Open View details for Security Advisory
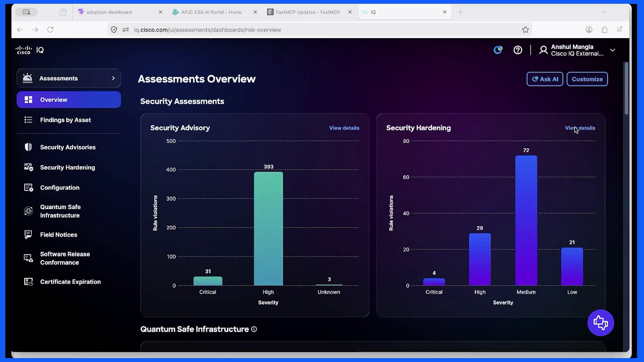This screenshot has height=362, width=644. tap(344, 128)
